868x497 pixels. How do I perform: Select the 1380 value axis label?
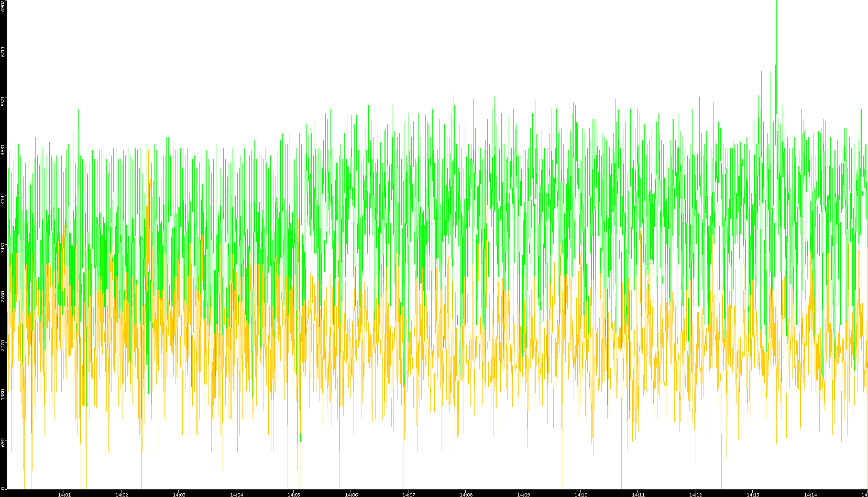coord(3,394)
